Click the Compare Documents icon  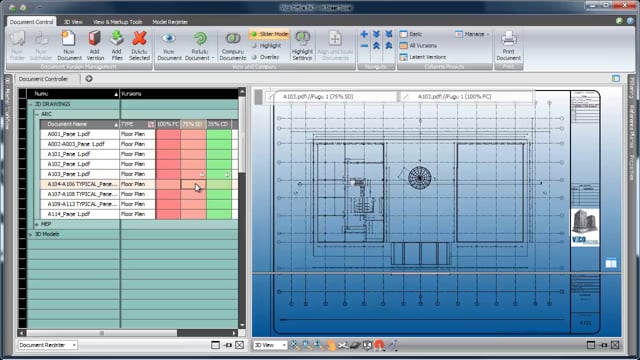[x=233, y=39]
